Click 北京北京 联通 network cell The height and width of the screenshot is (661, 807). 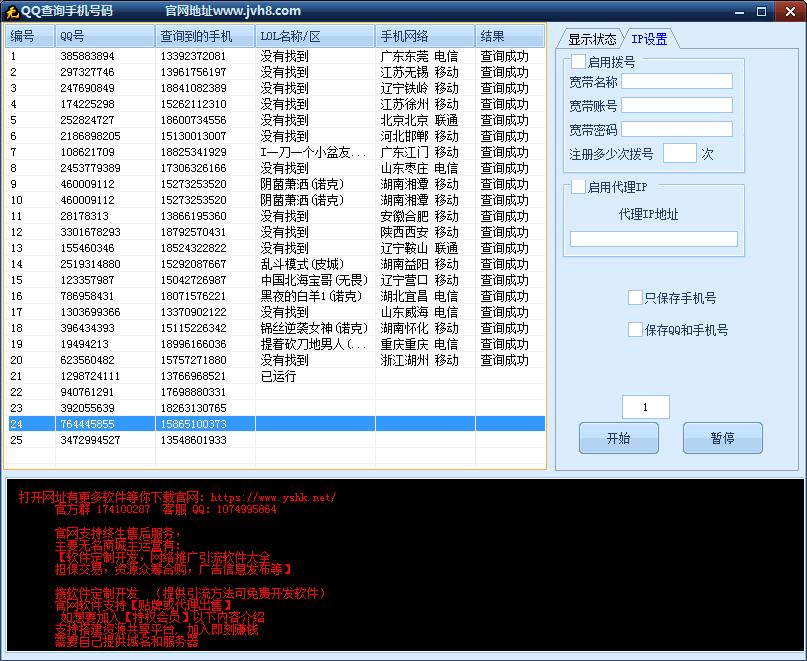click(419, 120)
